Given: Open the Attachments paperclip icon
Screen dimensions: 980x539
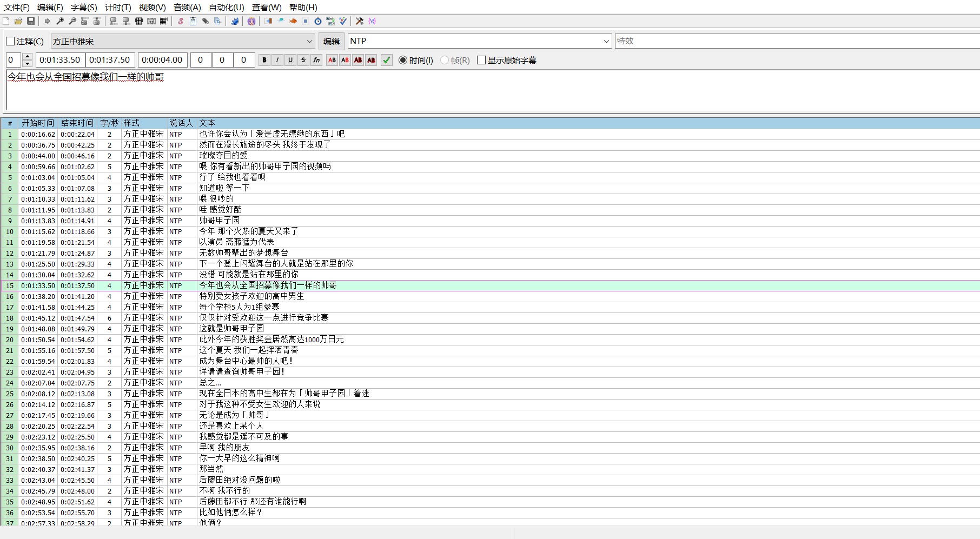Looking at the screenshot, I should click(206, 21).
